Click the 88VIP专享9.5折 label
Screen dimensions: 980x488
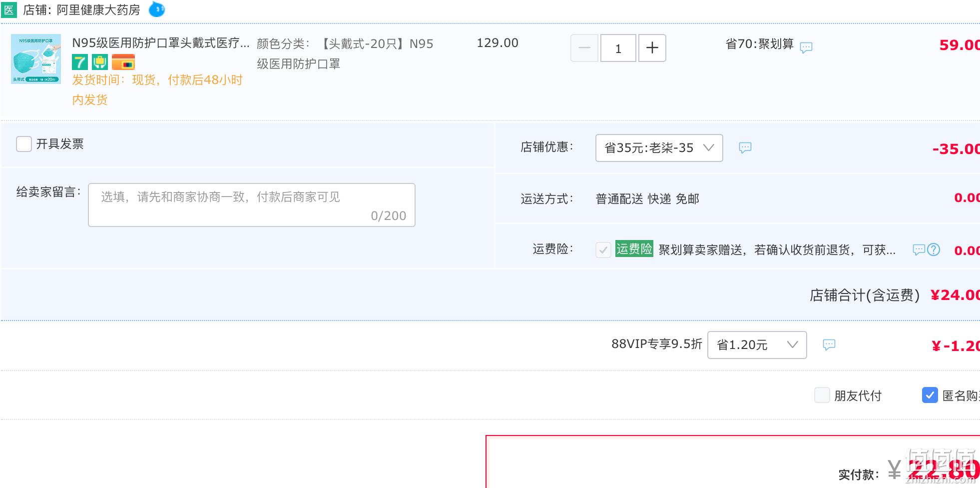[657, 344]
